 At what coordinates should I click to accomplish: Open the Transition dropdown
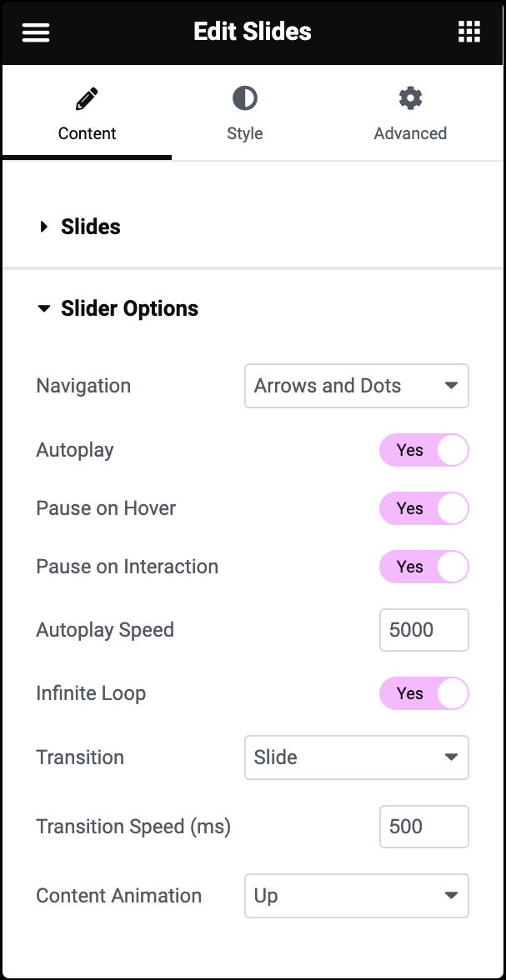[357, 757]
